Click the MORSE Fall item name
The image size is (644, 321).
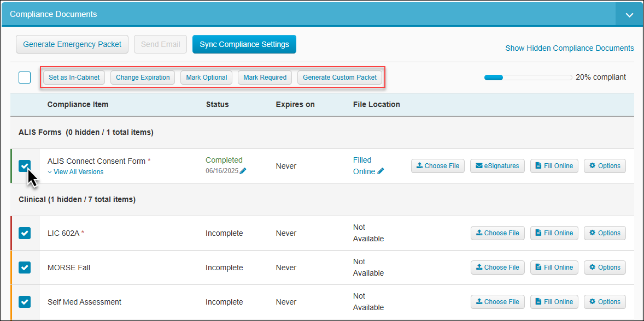(x=69, y=267)
